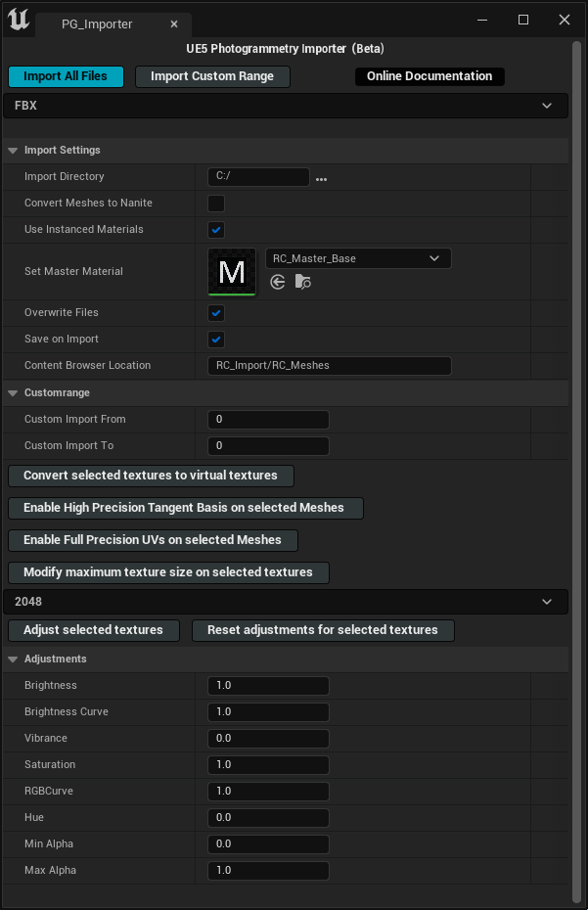Minimize the PG_Importer window
The image size is (588, 910).
481,20
